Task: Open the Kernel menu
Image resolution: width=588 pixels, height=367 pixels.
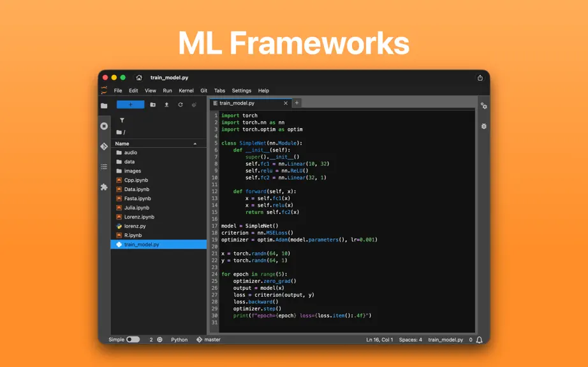Action: coord(186,90)
